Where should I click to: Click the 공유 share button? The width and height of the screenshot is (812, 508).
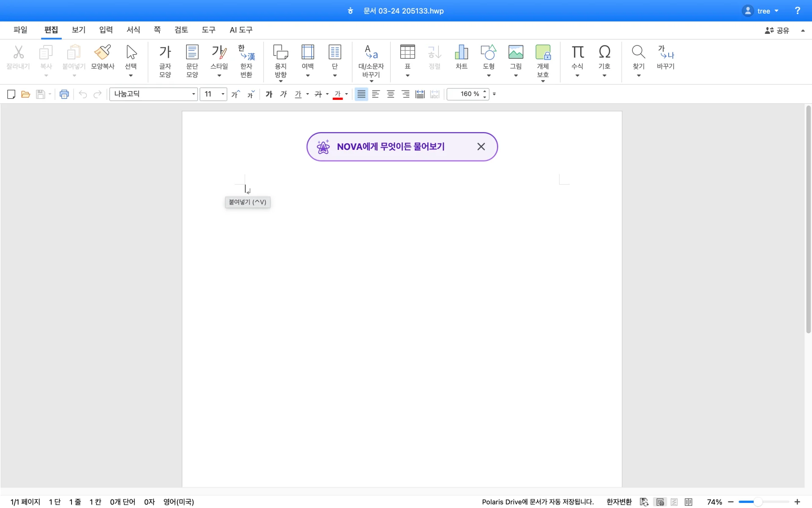[x=777, y=30]
